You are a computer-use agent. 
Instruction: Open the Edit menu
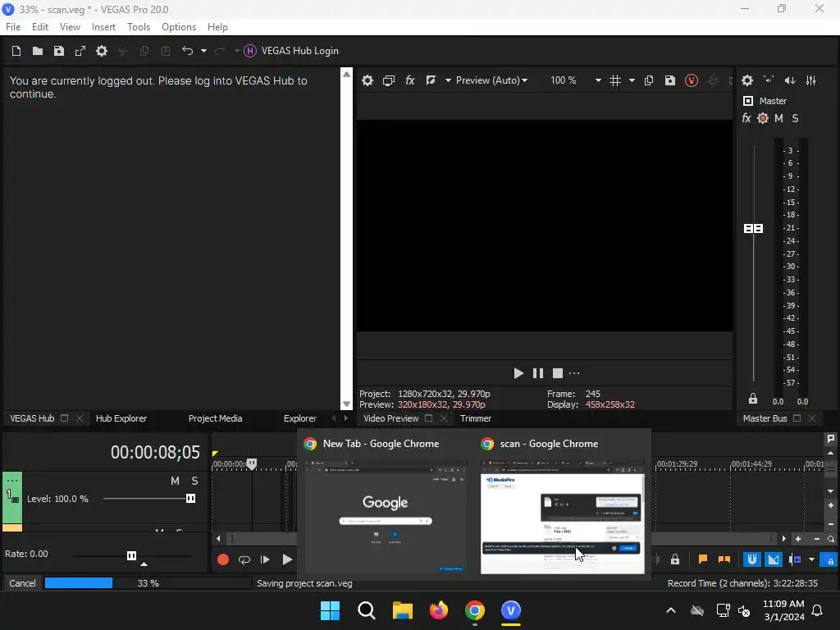tap(40, 27)
